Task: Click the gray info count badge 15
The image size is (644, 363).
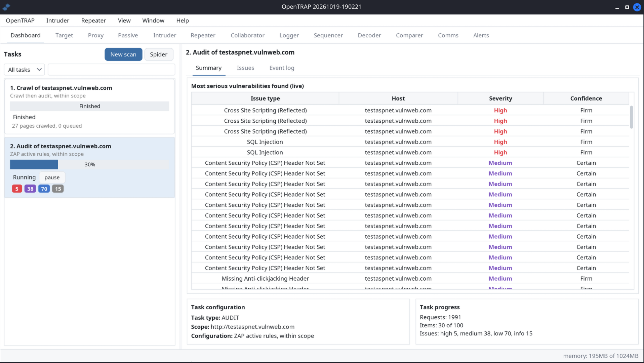Action: pos(58,189)
